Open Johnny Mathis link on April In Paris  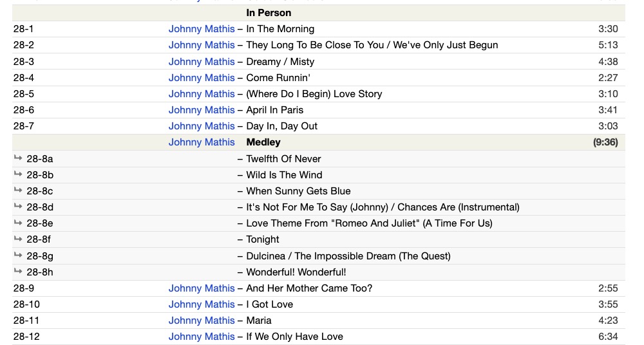click(201, 110)
